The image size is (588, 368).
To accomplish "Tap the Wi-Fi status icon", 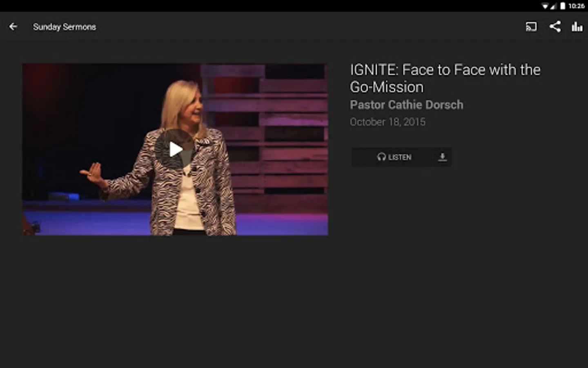I will coord(545,6).
